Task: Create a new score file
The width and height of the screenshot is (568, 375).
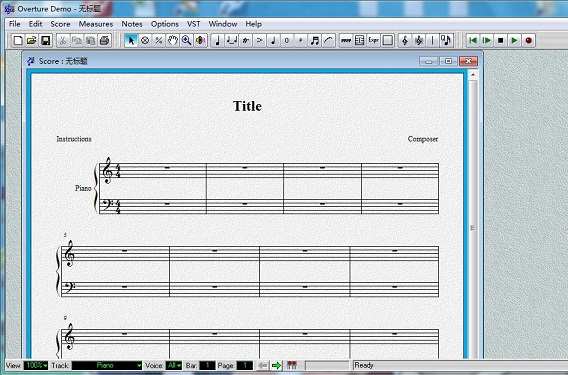Action: point(18,40)
